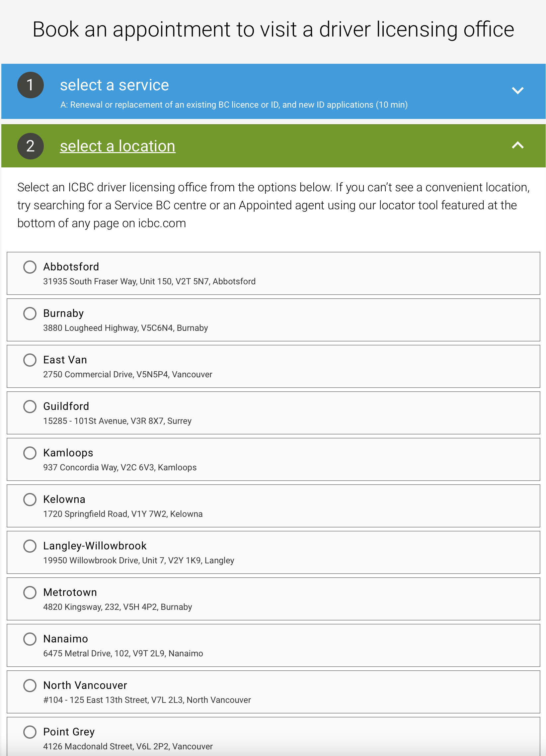Click the Kelowna Springfield Road address text
Image resolution: width=546 pixels, height=756 pixels.
[x=123, y=514]
